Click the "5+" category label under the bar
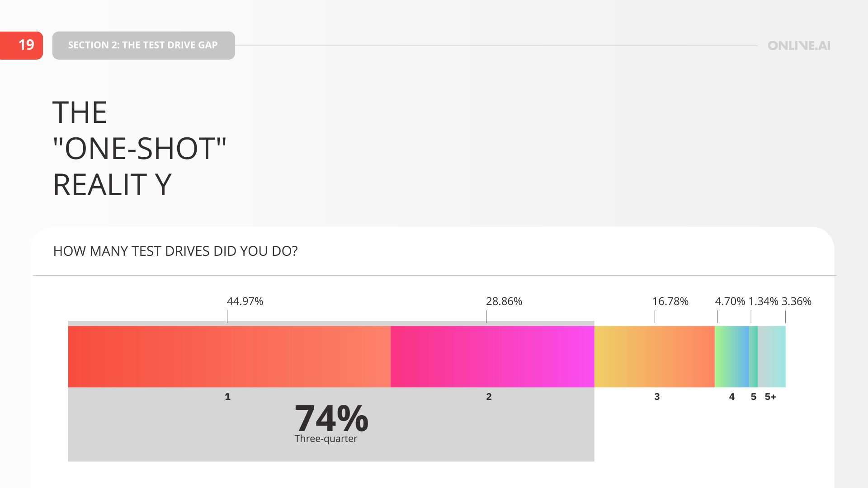Viewport: 868px width, 488px height. (x=770, y=397)
